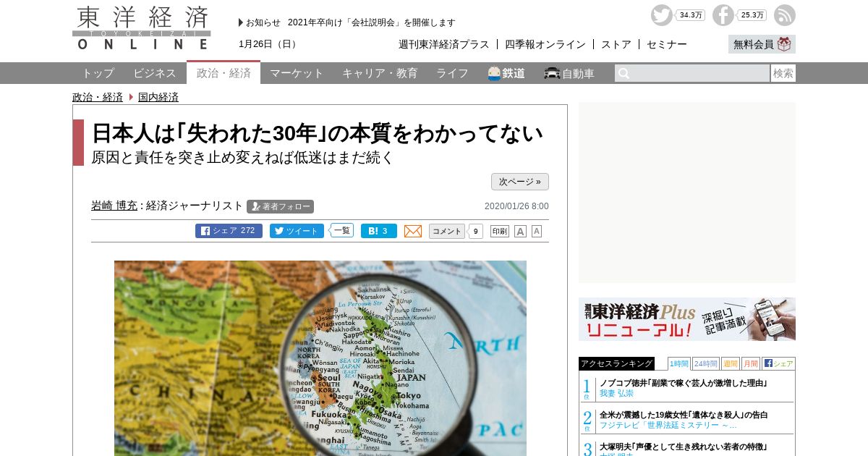Viewport: 868px width, 456px height.
Task: Click the 無料会員 gift icon button
Action: point(762,44)
